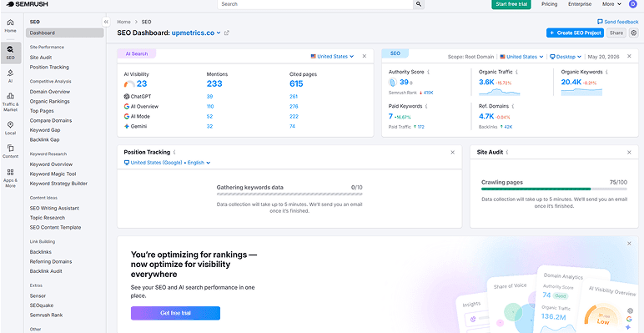644x333 pixels.
Task: Expand the upmetrics.co domain dropdown
Action: pos(196,33)
